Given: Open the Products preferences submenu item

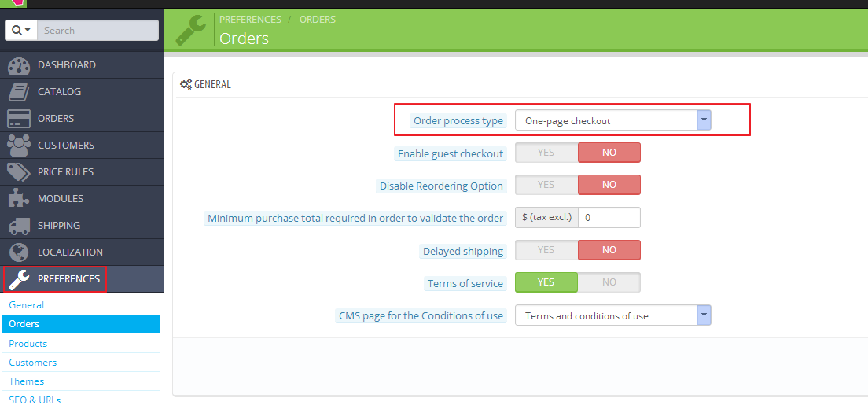Looking at the screenshot, I should pyautogui.click(x=28, y=344).
